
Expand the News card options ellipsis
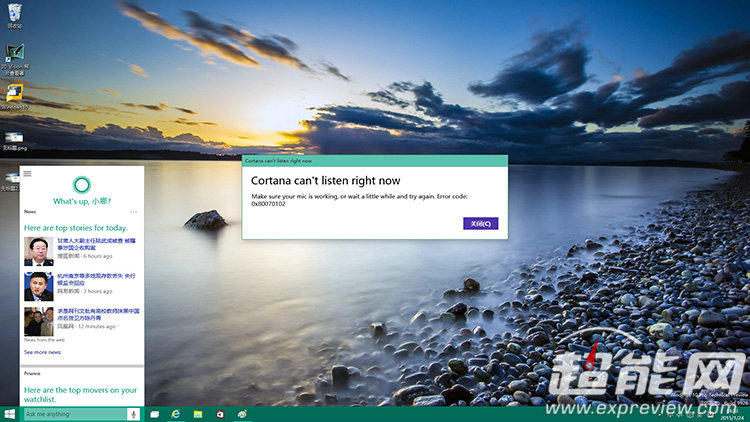click(x=134, y=212)
